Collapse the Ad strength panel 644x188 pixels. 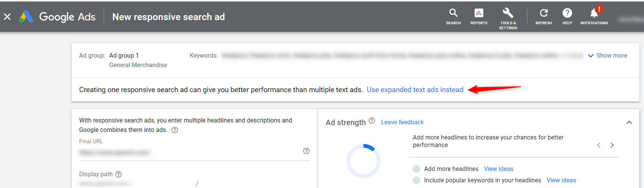(629, 122)
